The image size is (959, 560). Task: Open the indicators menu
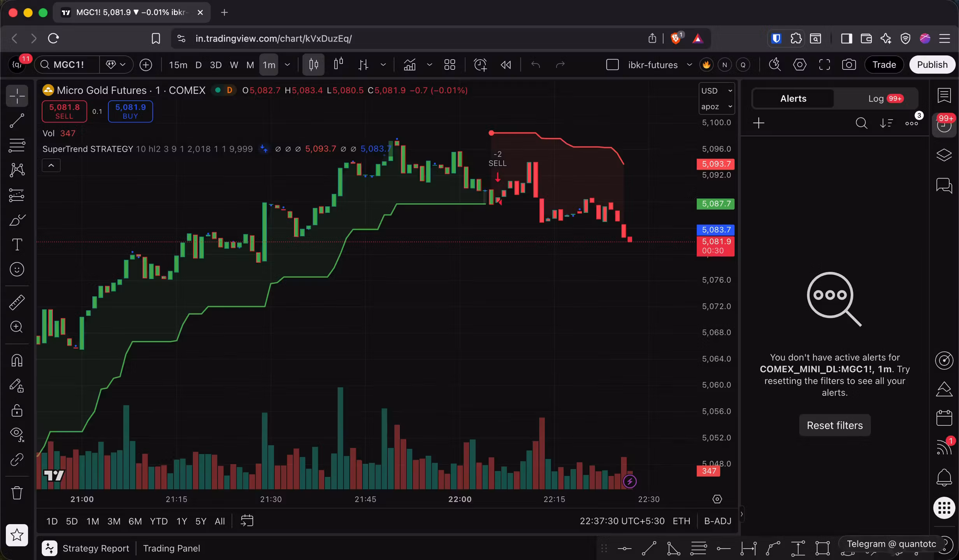[x=409, y=65]
